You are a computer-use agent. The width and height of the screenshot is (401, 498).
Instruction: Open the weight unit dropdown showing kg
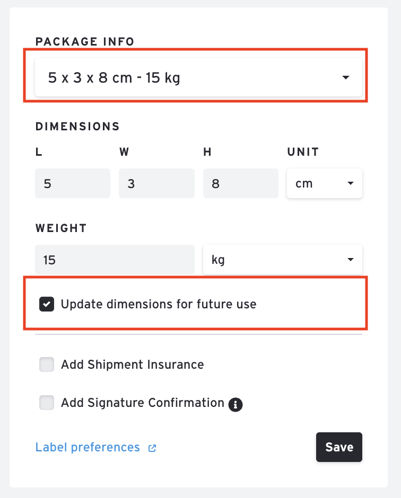point(282,259)
